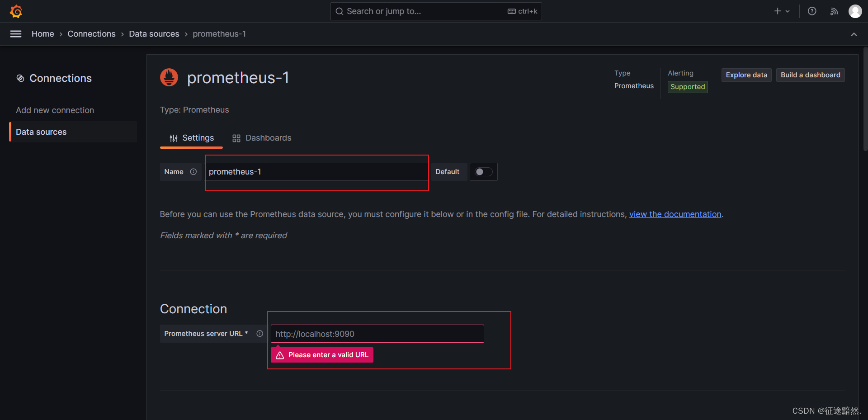
Task: Open the view the documentation link
Action: pyautogui.click(x=675, y=214)
